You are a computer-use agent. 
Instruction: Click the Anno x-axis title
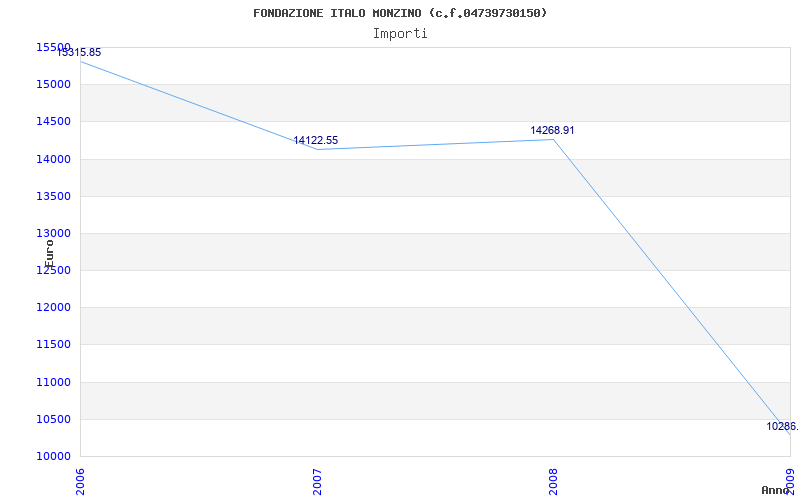click(x=776, y=491)
